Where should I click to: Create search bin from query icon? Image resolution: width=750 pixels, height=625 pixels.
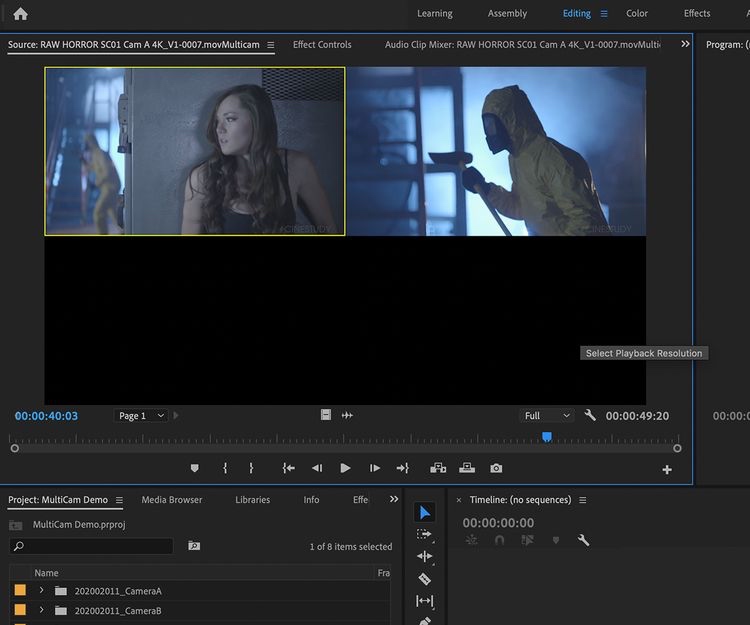tap(194, 546)
